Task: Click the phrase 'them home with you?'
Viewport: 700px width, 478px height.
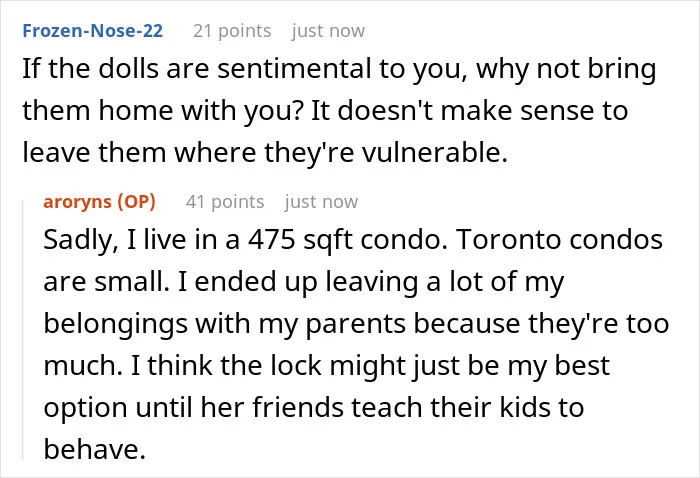Action: [163, 110]
